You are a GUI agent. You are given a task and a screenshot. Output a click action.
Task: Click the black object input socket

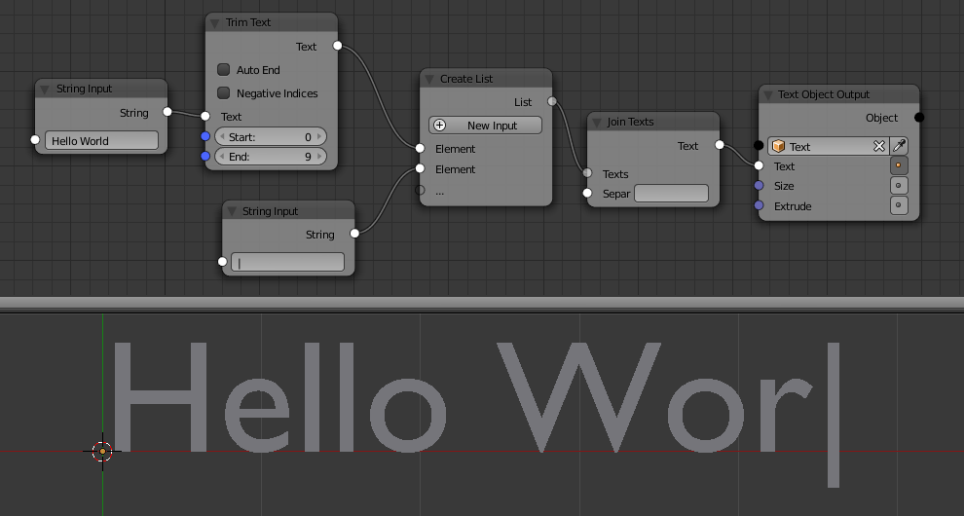(x=759, y=146)
